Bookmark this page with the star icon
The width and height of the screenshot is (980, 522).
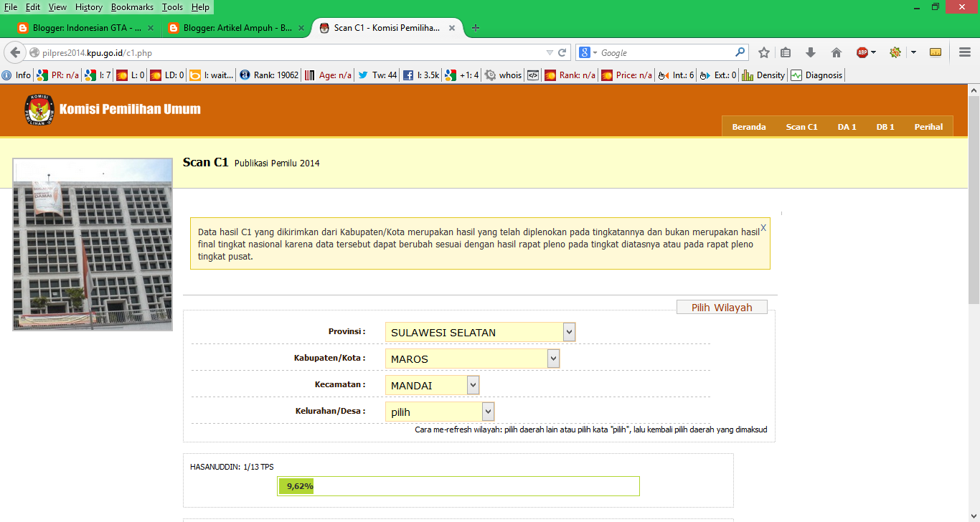pos(764,52)
